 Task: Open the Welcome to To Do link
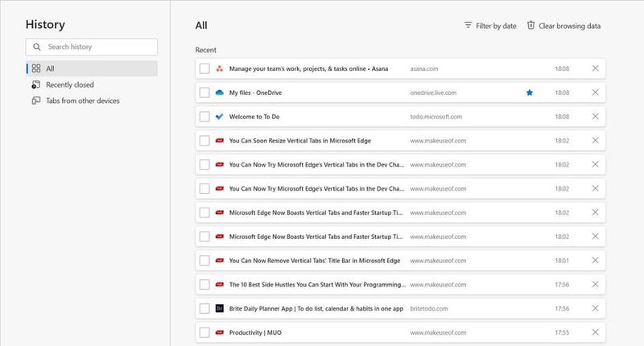point(254,117)
